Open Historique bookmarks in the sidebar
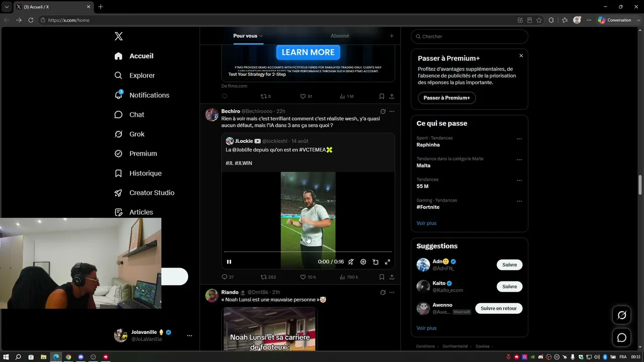The height and width of the screenshot is (362, 644). coord(138,173)
